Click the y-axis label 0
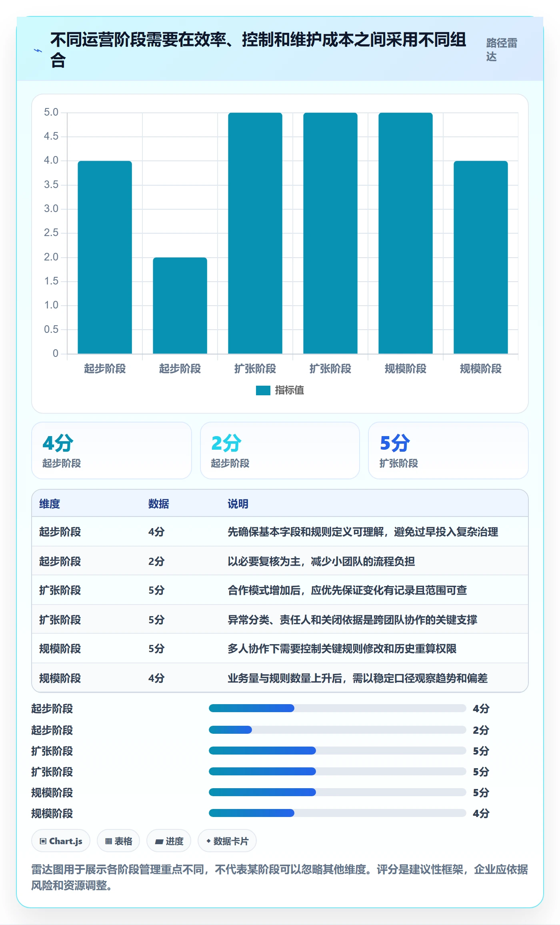This screenshot has height=925, width=560. 56,353
